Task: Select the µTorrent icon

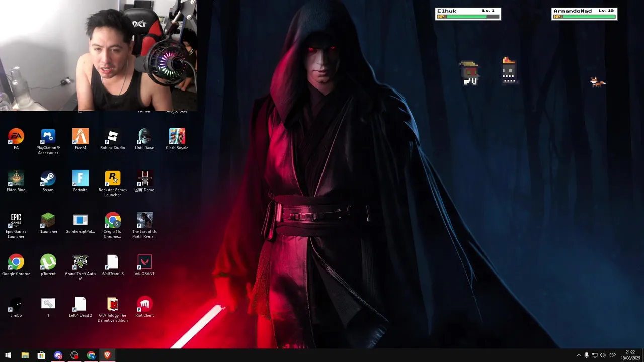Action: pyautogui.click(x=48, y=265)
